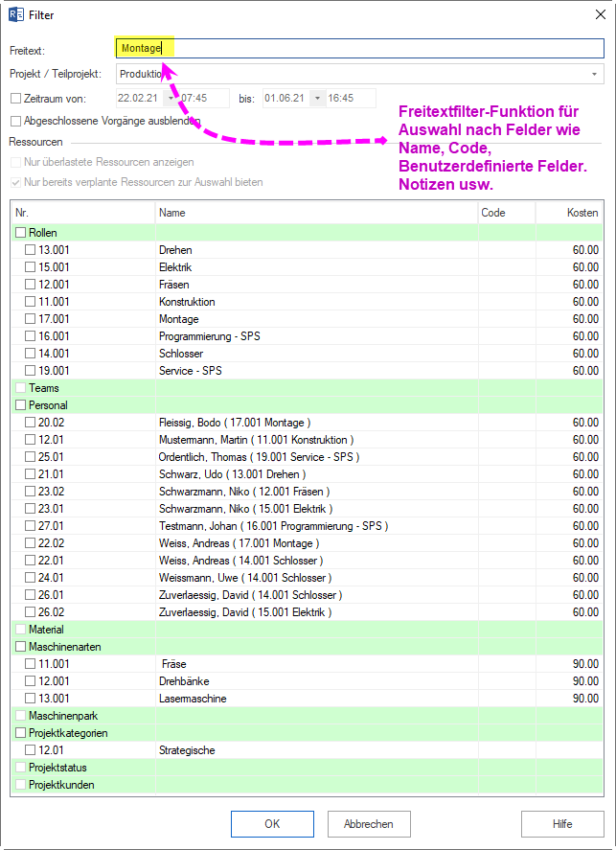Check the Rollen group checkbox
The width and height of the screenshot is (616, 850).
[20, 233]
